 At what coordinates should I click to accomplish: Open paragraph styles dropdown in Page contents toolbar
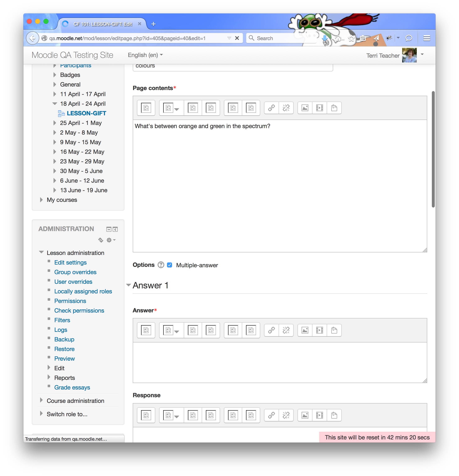coord(171,108)
